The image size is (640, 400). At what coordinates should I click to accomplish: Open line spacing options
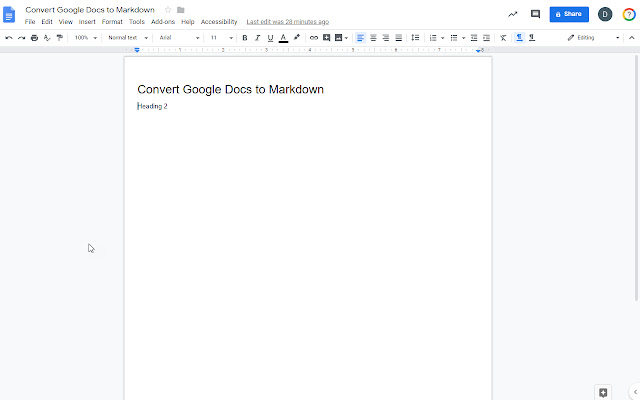click(x=415, y=38)
